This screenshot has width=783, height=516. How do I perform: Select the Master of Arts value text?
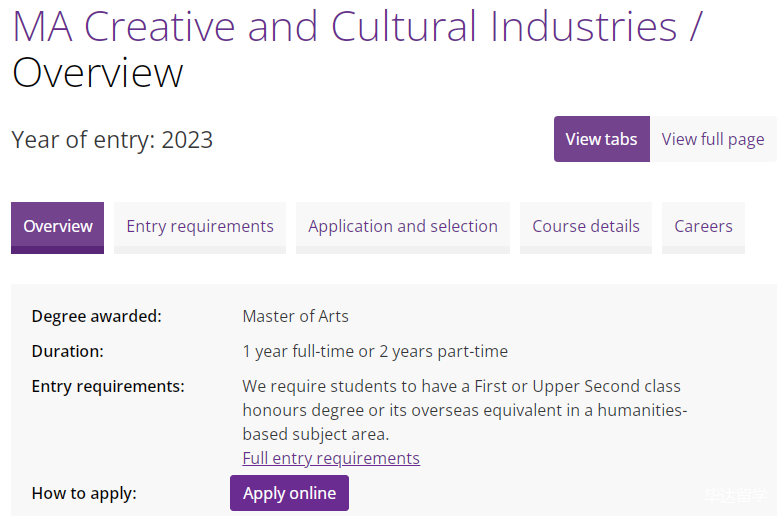point(295,316)
